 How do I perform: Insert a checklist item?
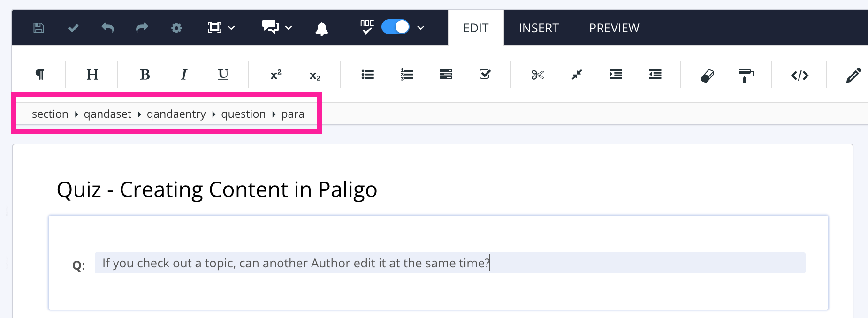[x=485, y=74]
